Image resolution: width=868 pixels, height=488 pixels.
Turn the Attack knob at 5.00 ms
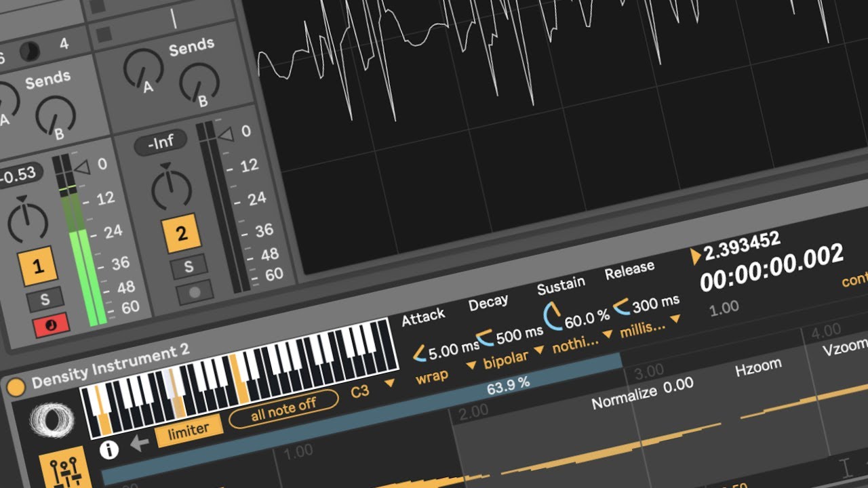[x=420, y=354]
